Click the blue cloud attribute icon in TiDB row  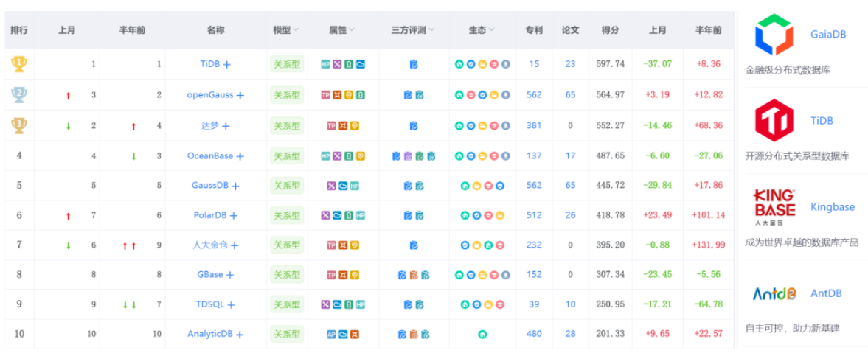point(361,64)
